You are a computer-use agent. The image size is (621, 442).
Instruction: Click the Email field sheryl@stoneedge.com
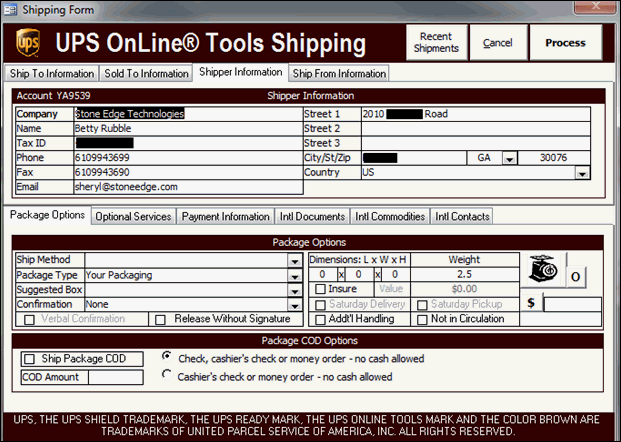coord(189,187)
